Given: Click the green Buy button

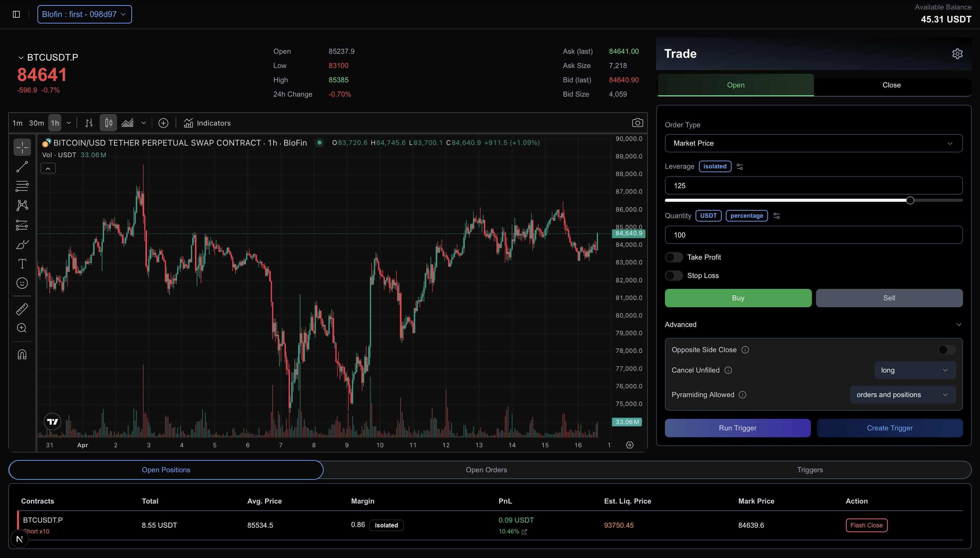Looking at the screenshot, I should 738,298.
